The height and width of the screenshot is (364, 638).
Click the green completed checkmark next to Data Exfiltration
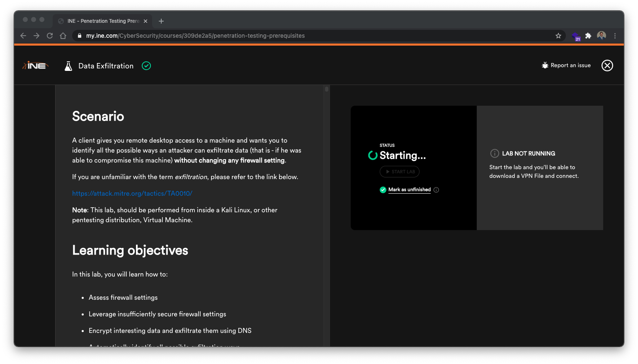[146, 66]
